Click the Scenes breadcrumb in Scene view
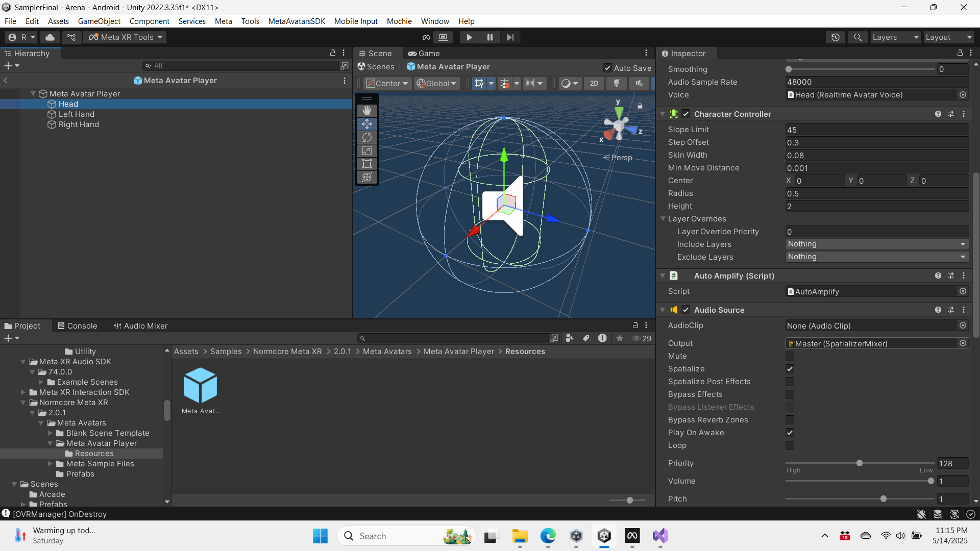 pyautogui.click(x=376, y=67)
